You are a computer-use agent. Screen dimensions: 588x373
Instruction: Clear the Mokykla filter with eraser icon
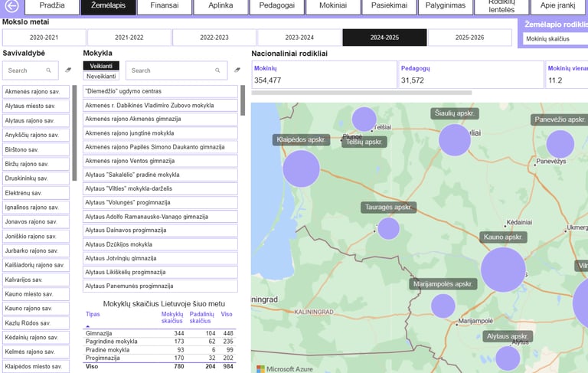point(237,70)
